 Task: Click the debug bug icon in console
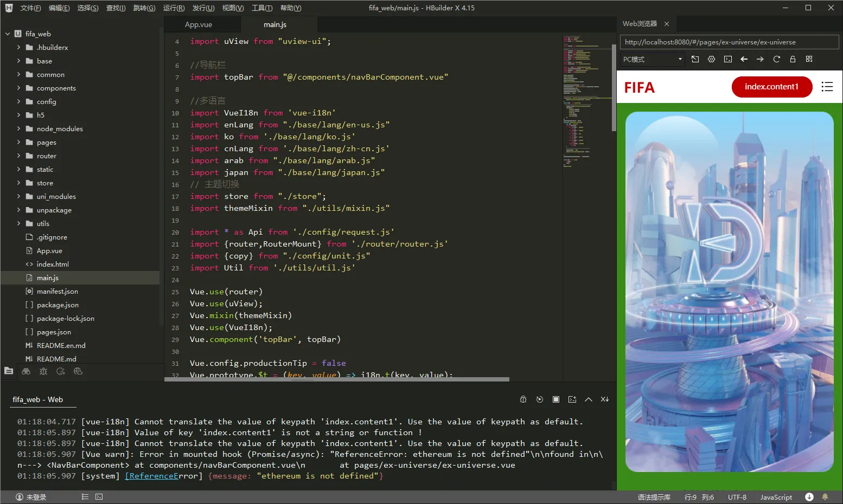pyautogui.click(x=523, y=399)
